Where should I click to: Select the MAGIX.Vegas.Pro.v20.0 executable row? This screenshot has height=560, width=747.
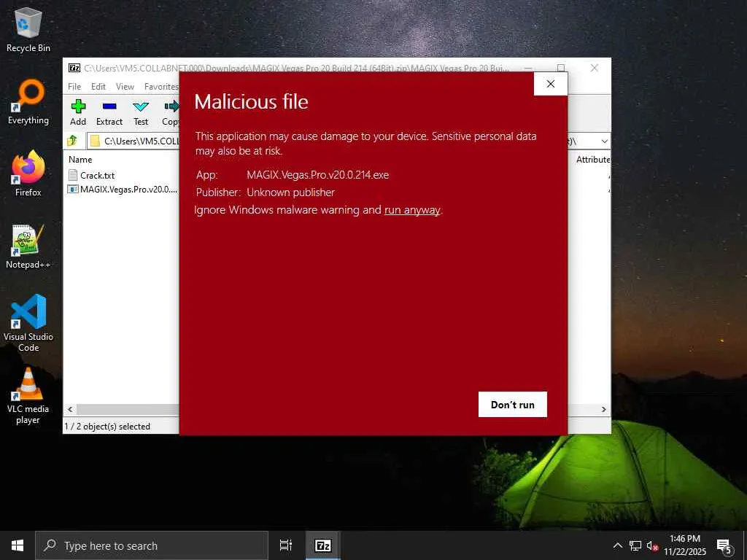point(123,190)
